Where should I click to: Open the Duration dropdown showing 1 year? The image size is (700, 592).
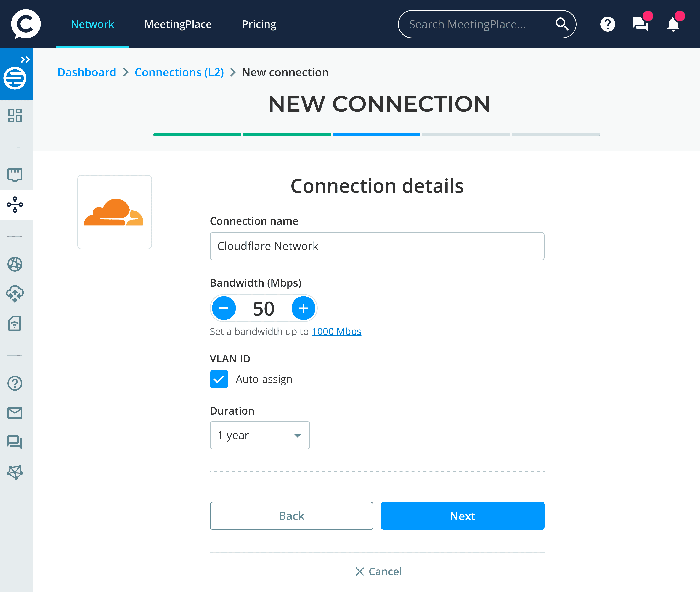[x=260, y=435]
